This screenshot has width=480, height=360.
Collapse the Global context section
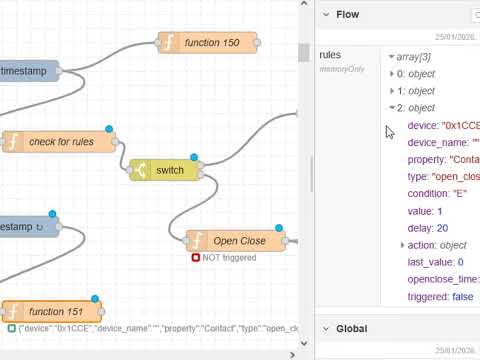326,329
